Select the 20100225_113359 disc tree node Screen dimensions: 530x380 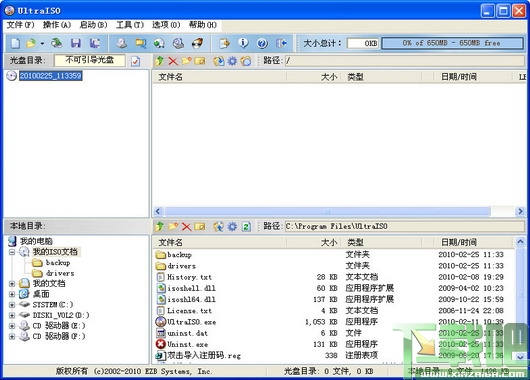(x=50, y=76)
